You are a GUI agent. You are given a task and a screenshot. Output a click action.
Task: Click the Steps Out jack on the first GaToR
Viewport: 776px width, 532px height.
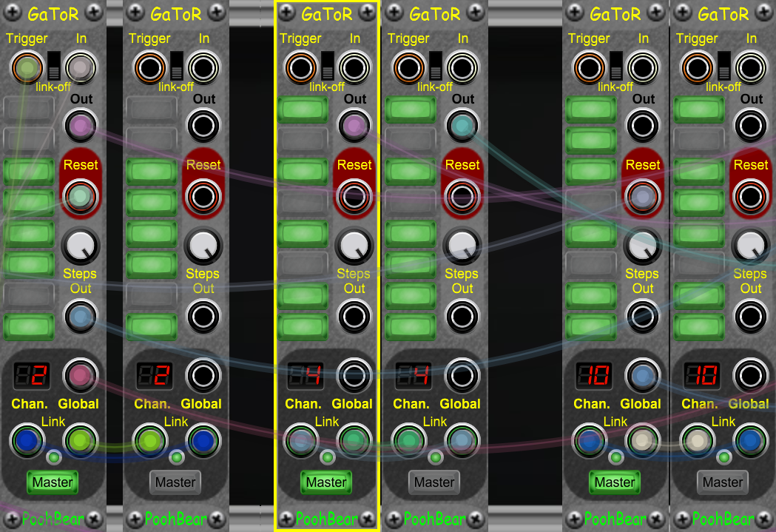(x=79, y=316)
